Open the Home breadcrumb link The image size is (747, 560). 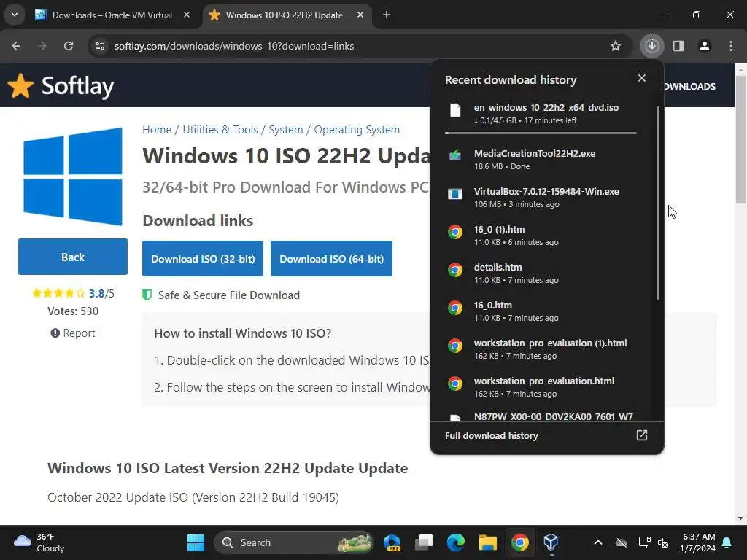point(157,130)
